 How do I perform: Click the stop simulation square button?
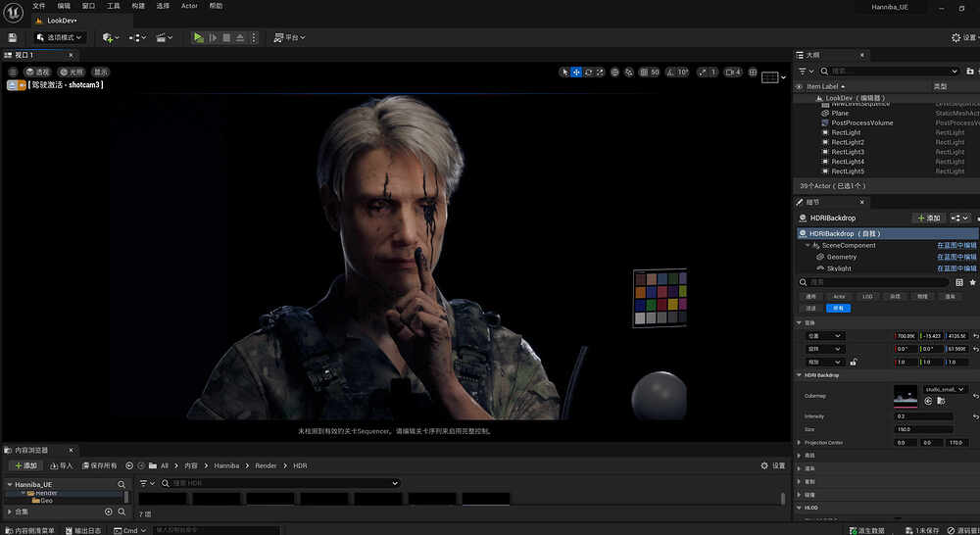tap(226, 37)
